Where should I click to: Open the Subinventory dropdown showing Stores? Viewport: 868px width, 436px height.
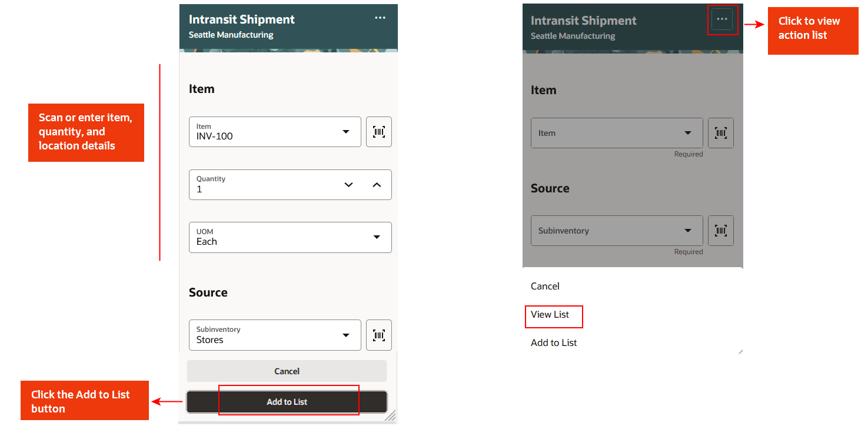(346, 335)
